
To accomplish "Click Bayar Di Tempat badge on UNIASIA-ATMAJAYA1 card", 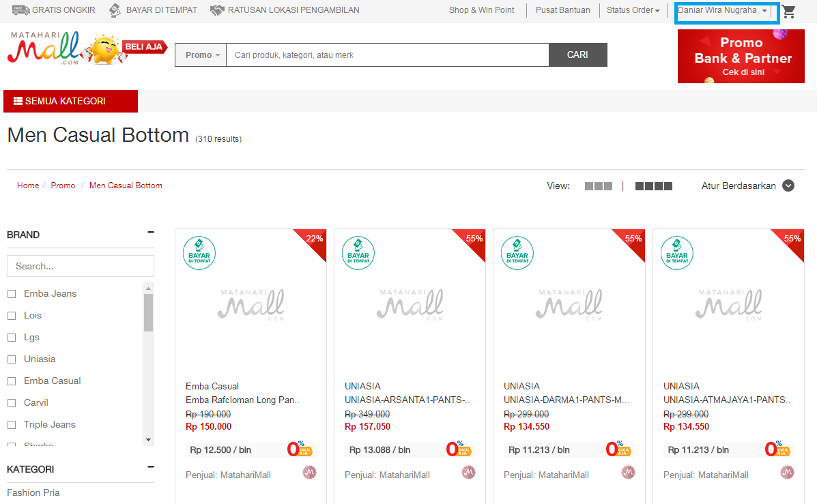I will pos(677,253).
